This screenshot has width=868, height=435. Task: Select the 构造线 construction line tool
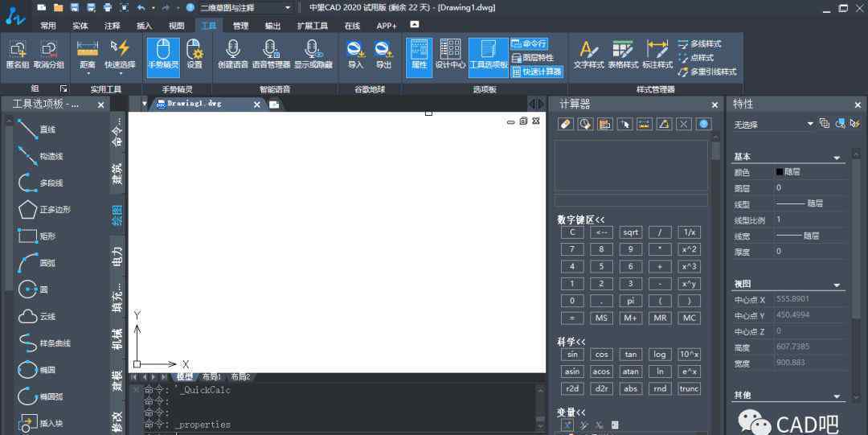pos(40,156)
